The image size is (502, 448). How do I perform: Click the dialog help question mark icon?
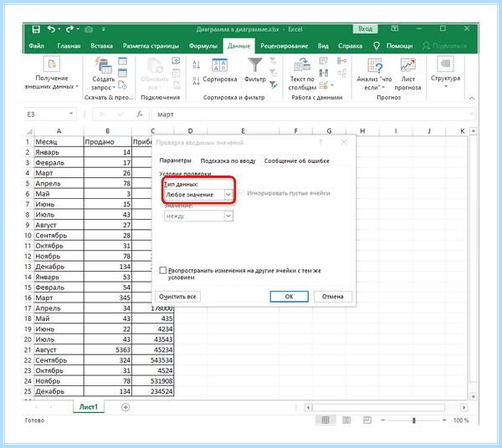[320, 142]
